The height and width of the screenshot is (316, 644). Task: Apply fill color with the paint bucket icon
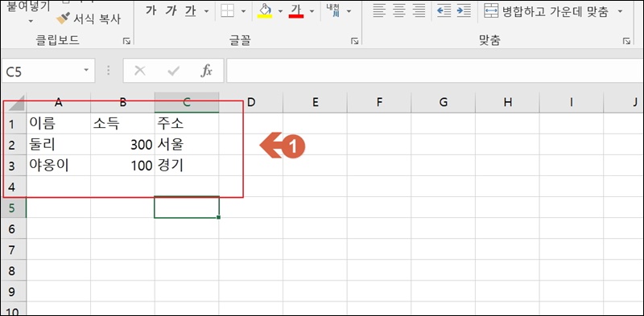[x=265, y=11]
